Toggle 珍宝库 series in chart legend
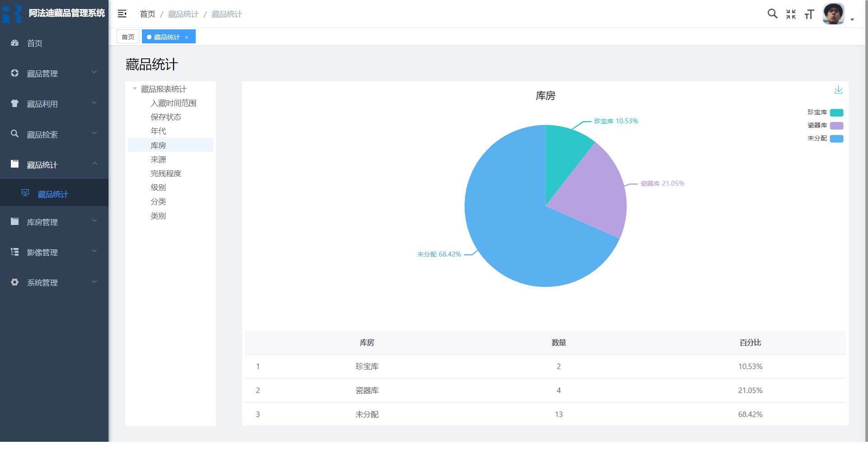Viewport: 868px width, 454px height. tap(836, 112)
